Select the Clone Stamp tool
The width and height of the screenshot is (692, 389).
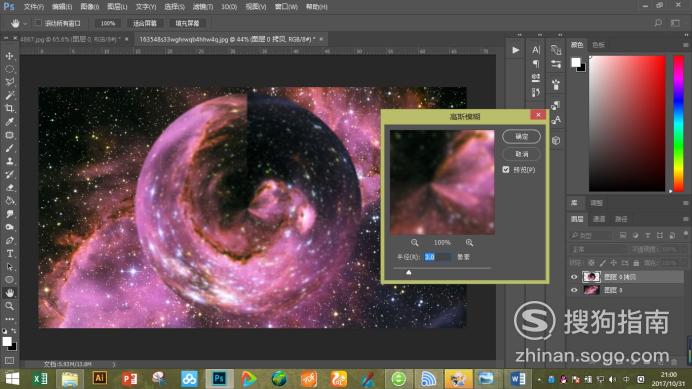click(x=9, y=162)
